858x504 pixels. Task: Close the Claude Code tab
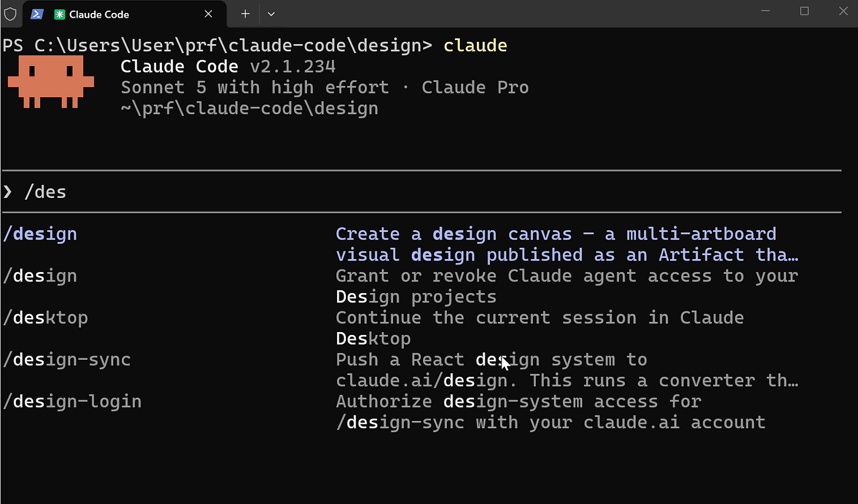tap(208, 14)
